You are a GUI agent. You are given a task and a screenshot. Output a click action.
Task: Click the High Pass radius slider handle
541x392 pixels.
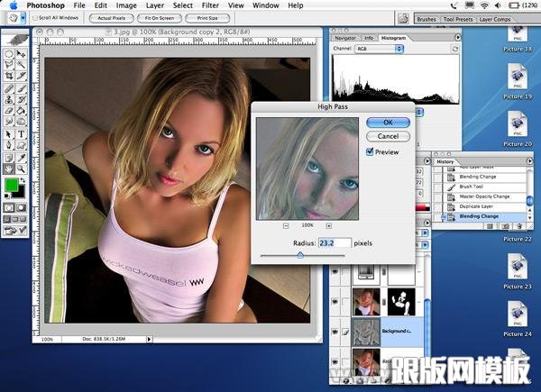pos(300,255)
